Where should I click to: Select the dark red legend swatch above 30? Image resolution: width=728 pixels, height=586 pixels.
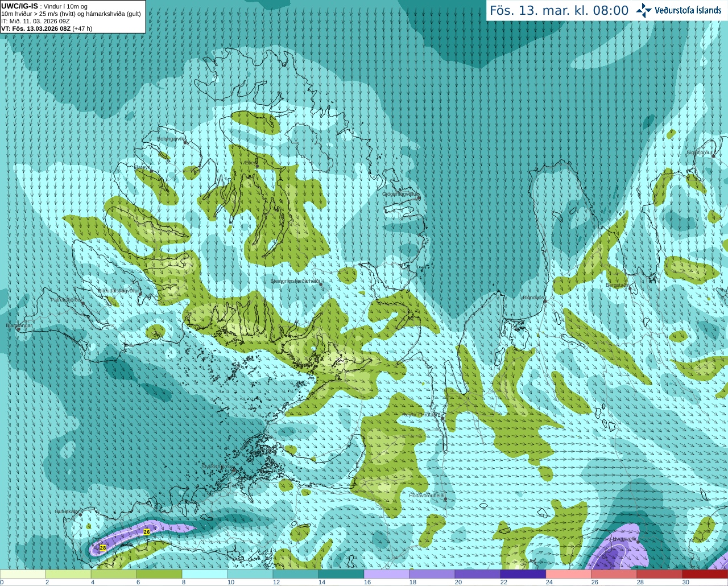[705, 574]
